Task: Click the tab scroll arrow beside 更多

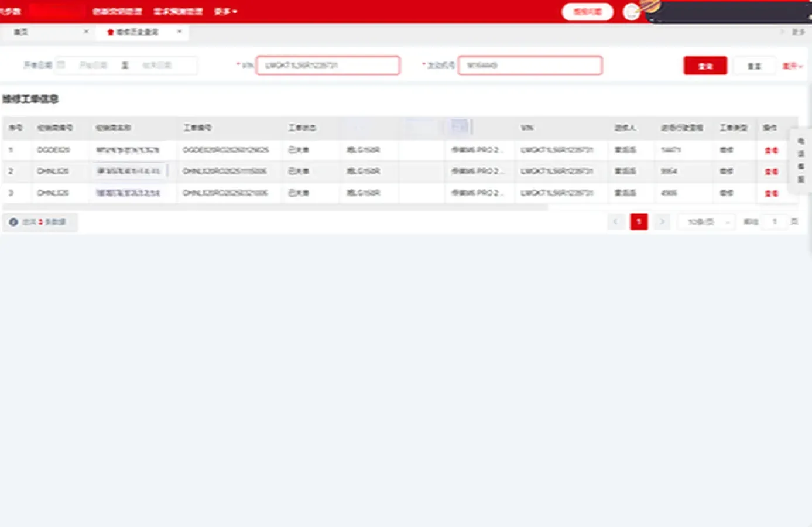Action: pyautogui.click(x=782, y=32)
